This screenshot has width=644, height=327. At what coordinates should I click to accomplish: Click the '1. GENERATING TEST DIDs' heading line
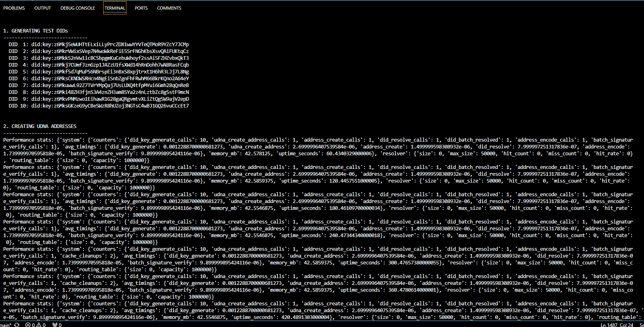36,31
